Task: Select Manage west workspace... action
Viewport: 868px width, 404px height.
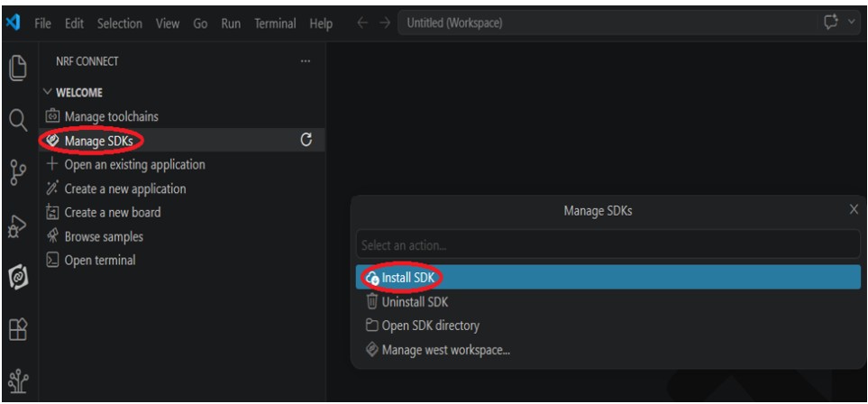Action: (x=608, y=350)
